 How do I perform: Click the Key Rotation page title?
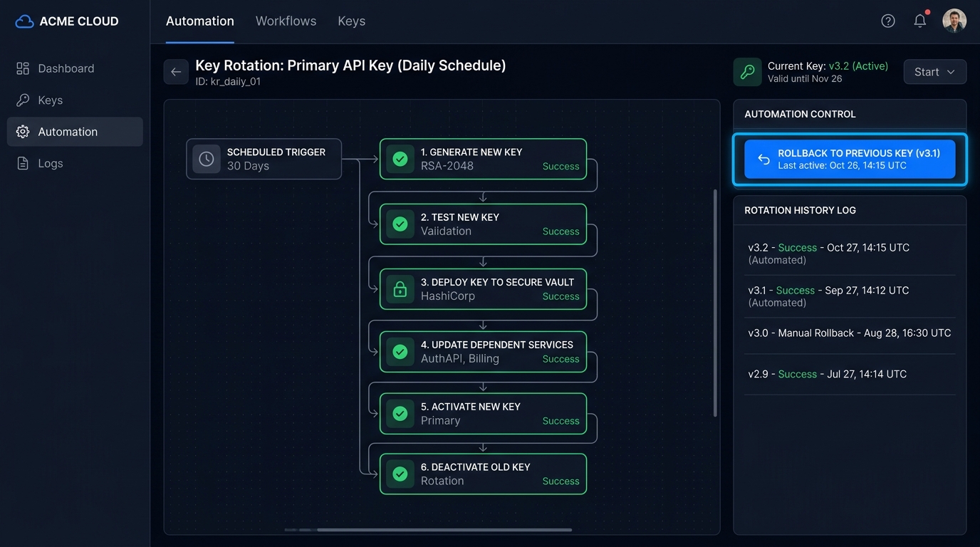click(350, 66)
